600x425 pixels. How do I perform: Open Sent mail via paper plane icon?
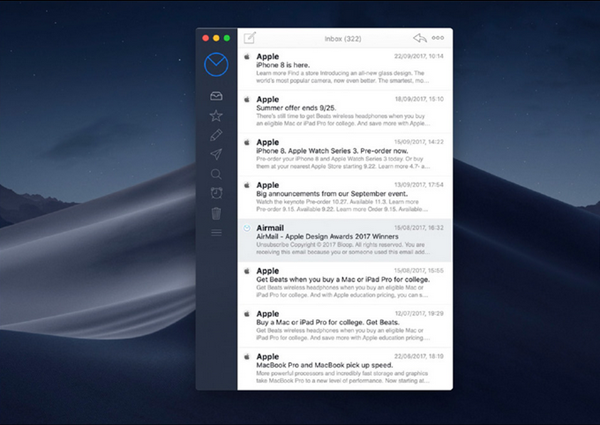pyautogui.click(x=216, y=154)
